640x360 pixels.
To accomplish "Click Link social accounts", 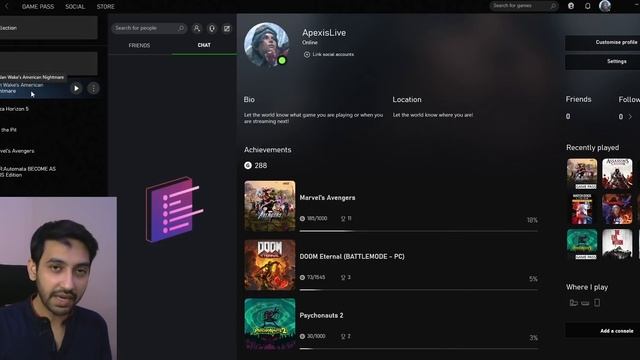I will [329, 54].
